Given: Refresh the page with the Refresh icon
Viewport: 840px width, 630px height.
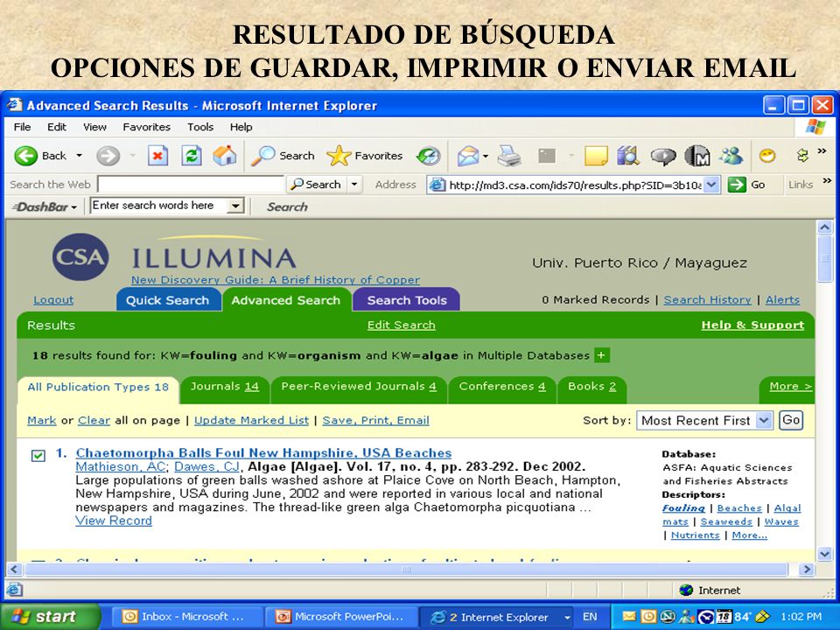Looking at the screenshot, I should click(192, 156).
